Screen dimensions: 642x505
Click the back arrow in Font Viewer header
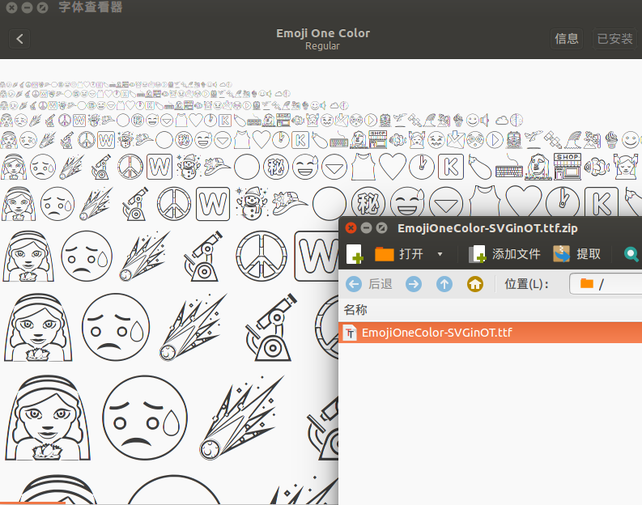pyautogui.click(x=20, y=39)
